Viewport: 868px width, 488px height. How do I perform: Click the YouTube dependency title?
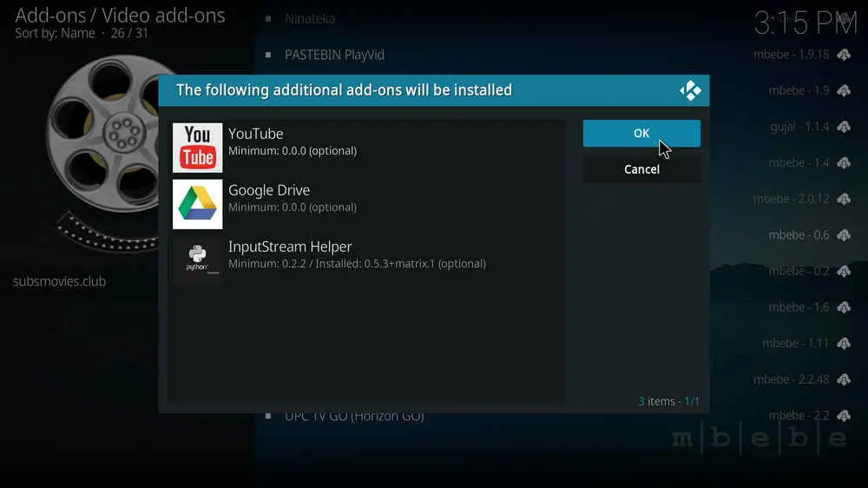click(256, 134)
